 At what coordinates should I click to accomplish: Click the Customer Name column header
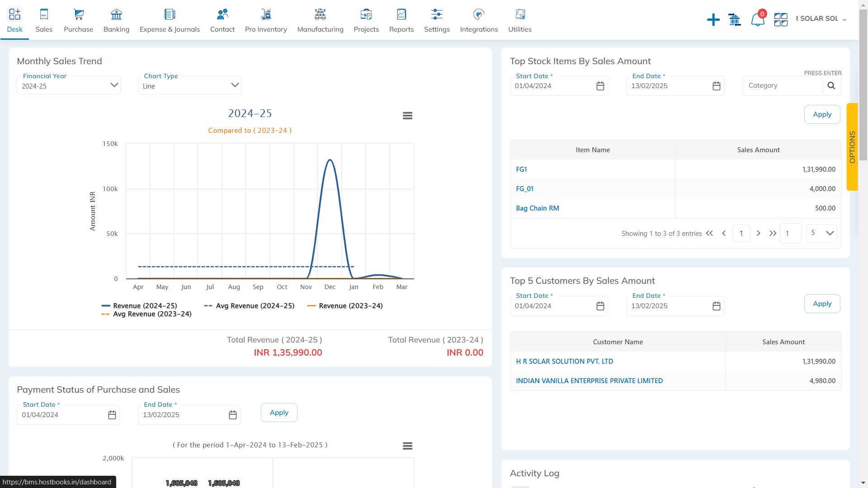coord(618,342)
